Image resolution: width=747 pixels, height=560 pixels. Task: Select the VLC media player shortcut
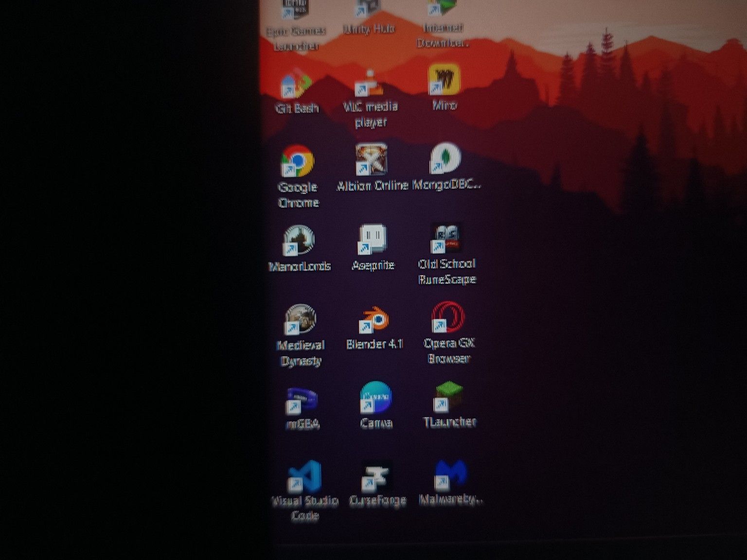371,99
